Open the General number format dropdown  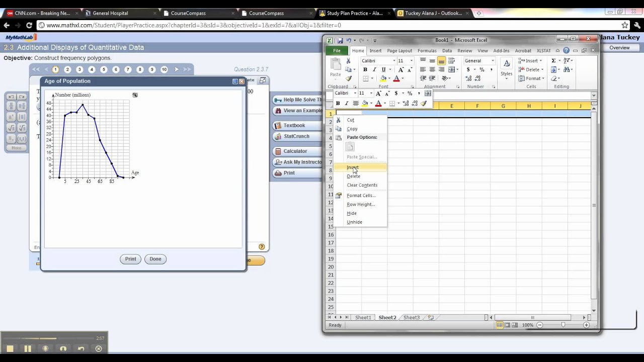tap(492, 61)
